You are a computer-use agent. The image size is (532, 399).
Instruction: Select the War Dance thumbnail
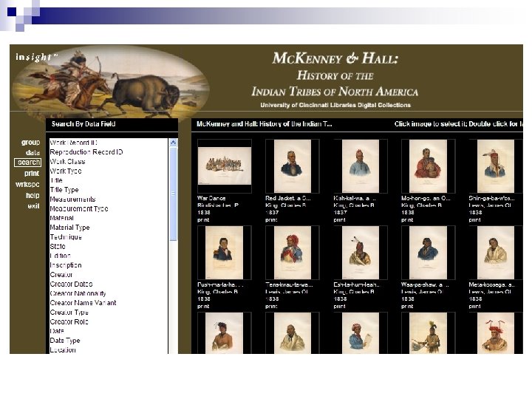click(x=225, y=166)
